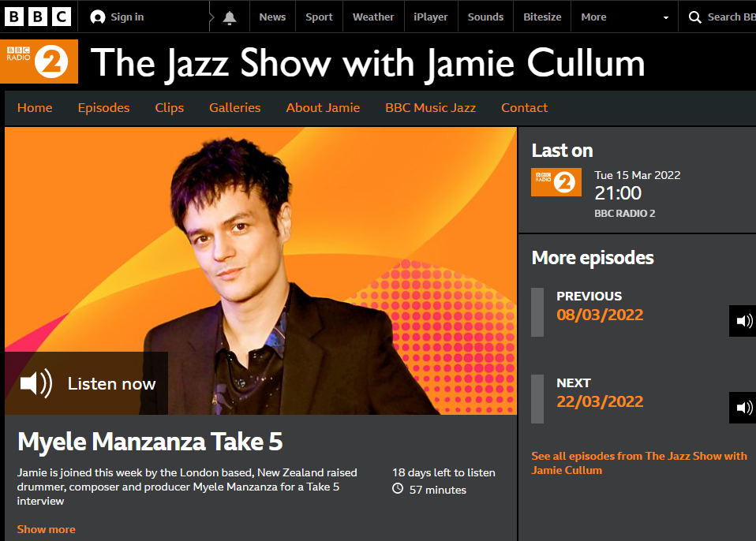Switch to the Episodes tab
Screen dimensions: 756x541
pos(103,107)
